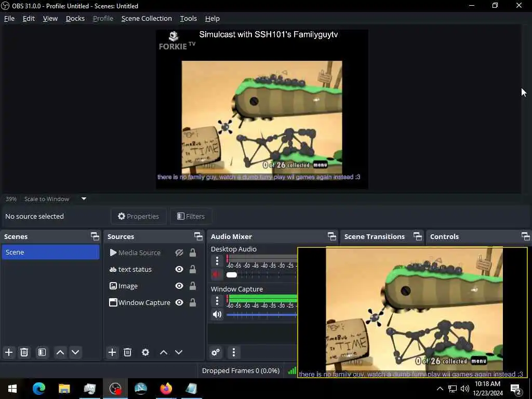Hide the Window Capture source

pos(179,303)
